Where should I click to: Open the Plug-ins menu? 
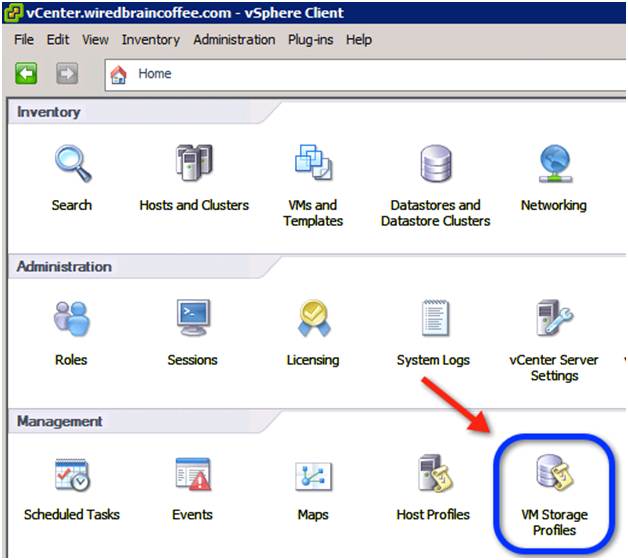click(x=310, y=40)
